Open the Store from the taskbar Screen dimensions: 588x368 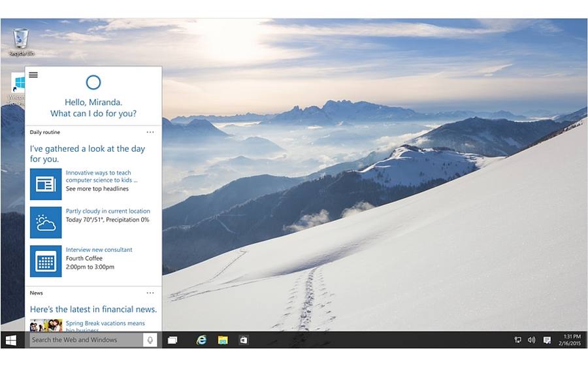(244, 341)
